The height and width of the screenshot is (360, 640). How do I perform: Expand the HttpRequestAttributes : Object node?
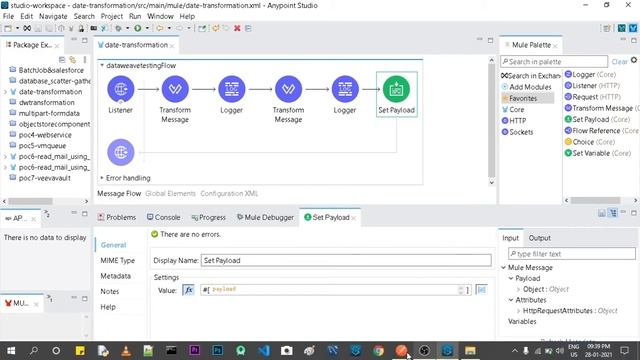518,311
